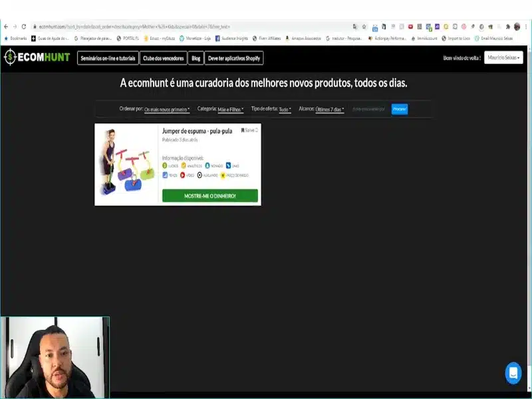
Task: Open the Fiverr Affiliates bookmark
Action: pos(267,39)
